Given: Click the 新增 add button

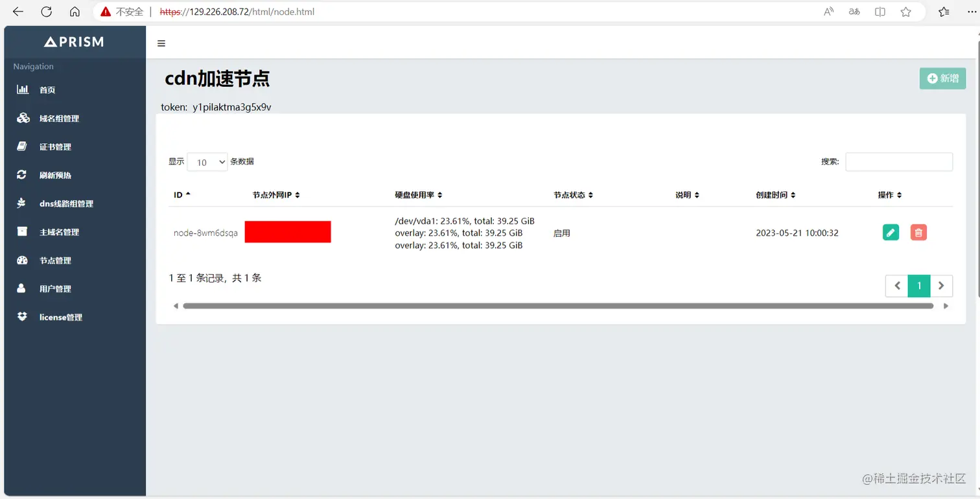Looking at the screenshot, I should (x=942, y=78).
